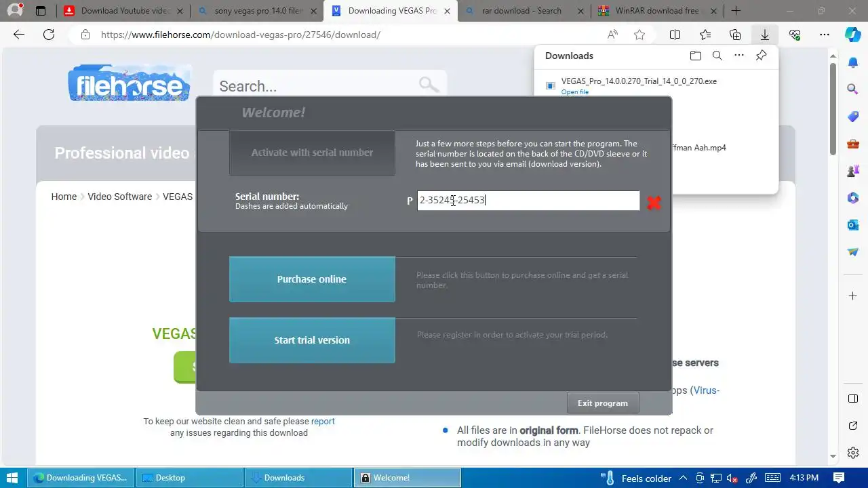This screenshot has height=488, width=868.
Task: Click the serial number input field
Action: point(528,201)
